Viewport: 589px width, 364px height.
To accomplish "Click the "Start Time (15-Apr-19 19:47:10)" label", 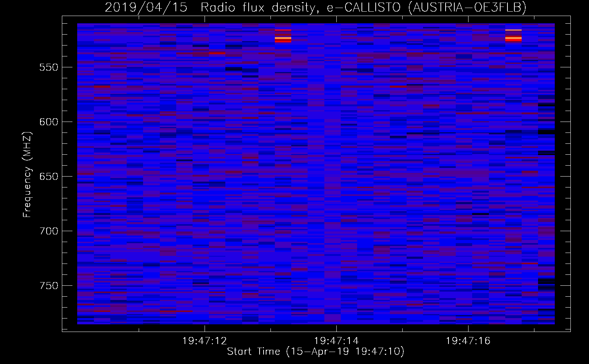I will click(316, 352).
